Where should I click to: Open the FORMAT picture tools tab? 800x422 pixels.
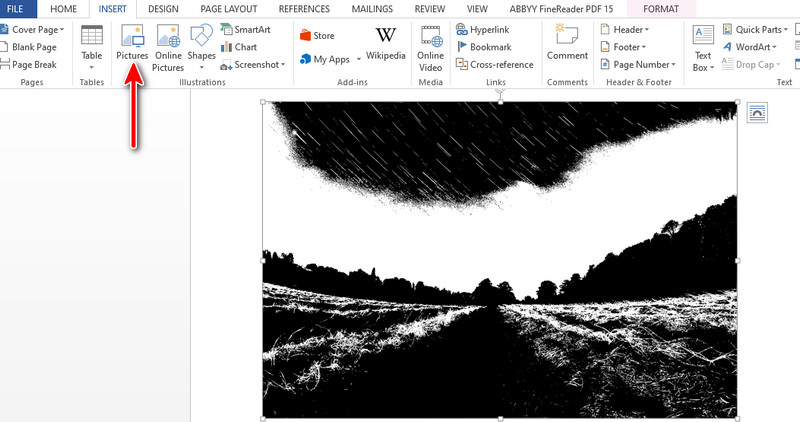(x=660, y=8)
